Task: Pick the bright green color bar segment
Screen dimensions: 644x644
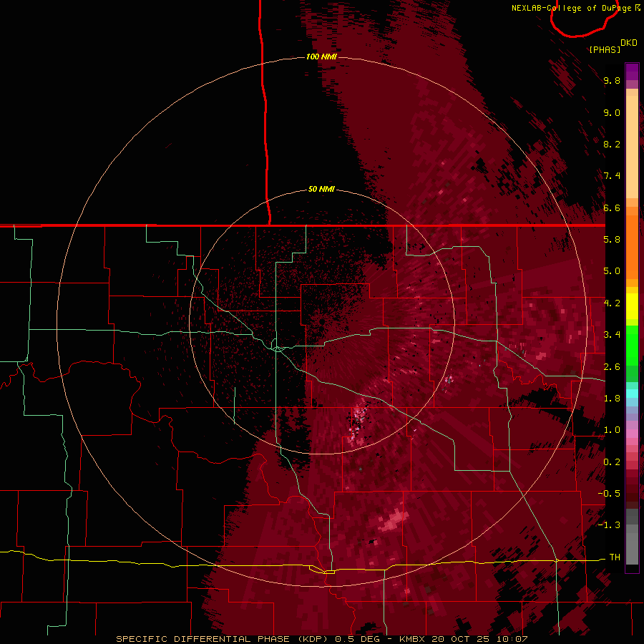Action: [x=632, y=345]
